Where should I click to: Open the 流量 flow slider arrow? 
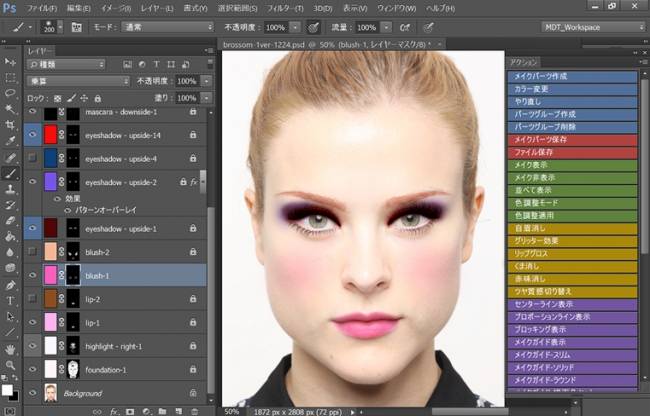click(386, 27)
